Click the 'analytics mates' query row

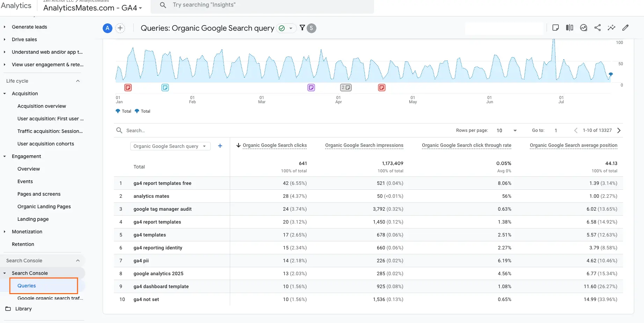coord(151,196)
